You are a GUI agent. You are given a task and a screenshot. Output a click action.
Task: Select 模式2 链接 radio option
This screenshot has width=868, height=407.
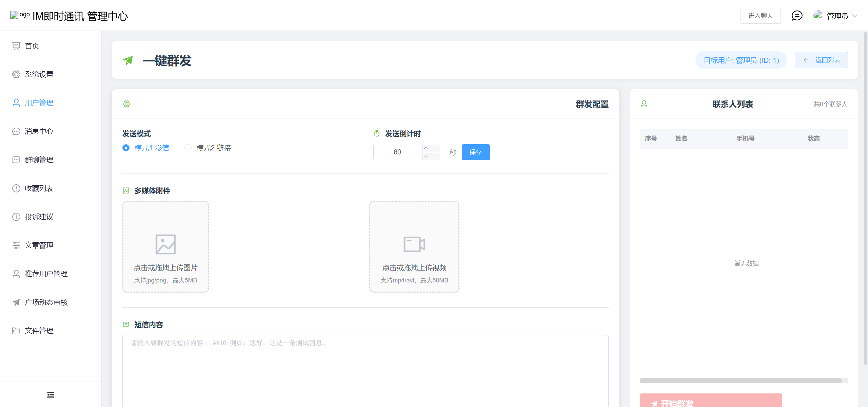tap(188, 148)
